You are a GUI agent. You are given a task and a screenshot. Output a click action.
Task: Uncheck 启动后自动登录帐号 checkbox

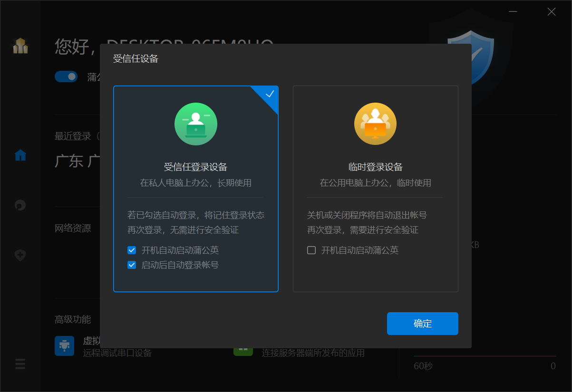point(132,265)
